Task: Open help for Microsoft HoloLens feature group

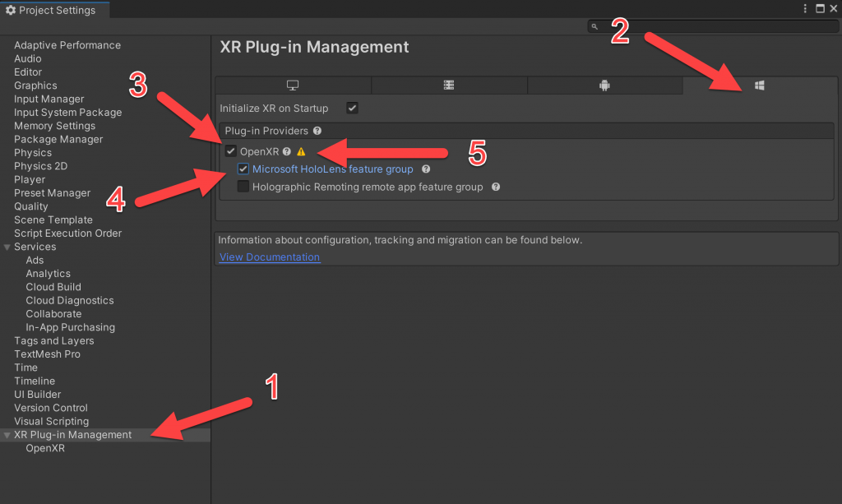Action: point(426,169)
